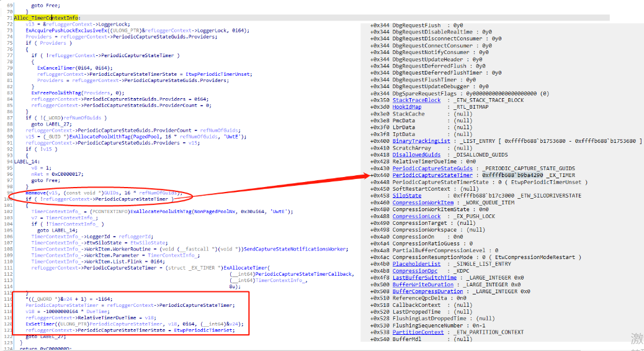Select the DbgRequestDisconnectConsumer row
Screen dimensions: 644x351
click(436, 39)
